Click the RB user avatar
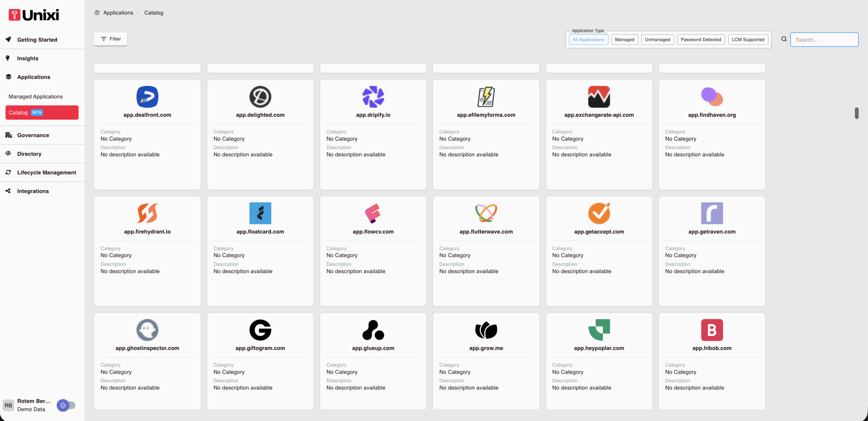 tap(8, 405)
